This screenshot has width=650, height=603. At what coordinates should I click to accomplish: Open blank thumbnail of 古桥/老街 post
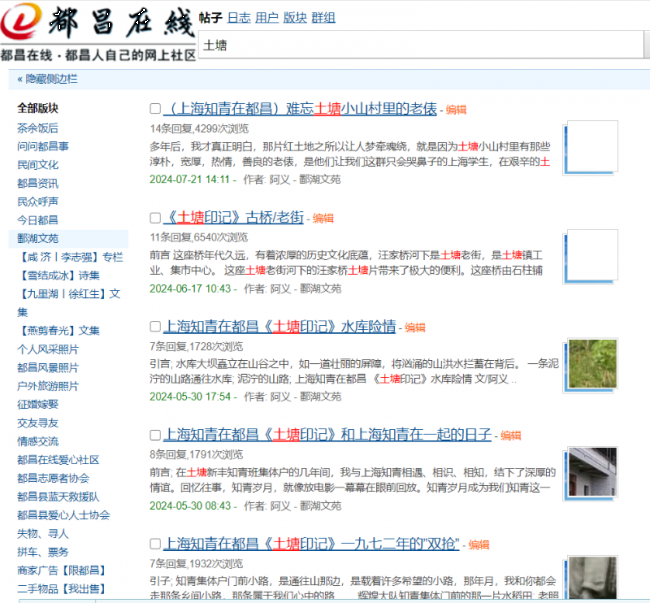click(590, 256)
